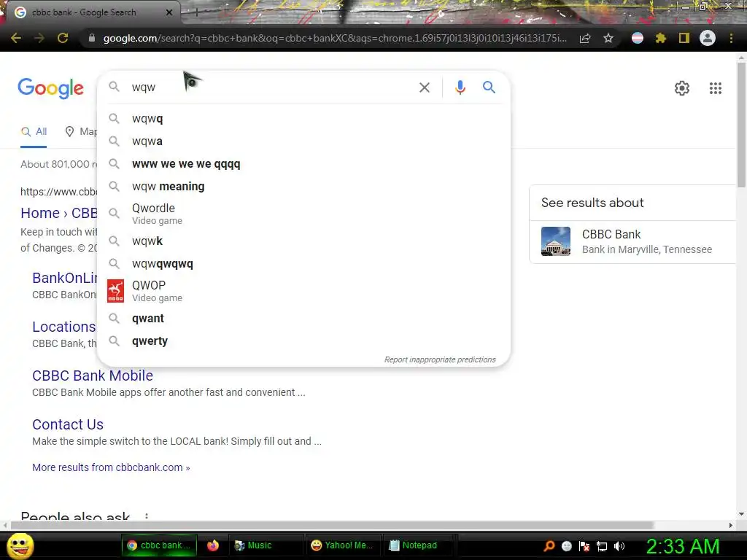This screenshot has width=747, height=560.
Task: Open the BankOnLine sitelink
Action: click(64, 278)
